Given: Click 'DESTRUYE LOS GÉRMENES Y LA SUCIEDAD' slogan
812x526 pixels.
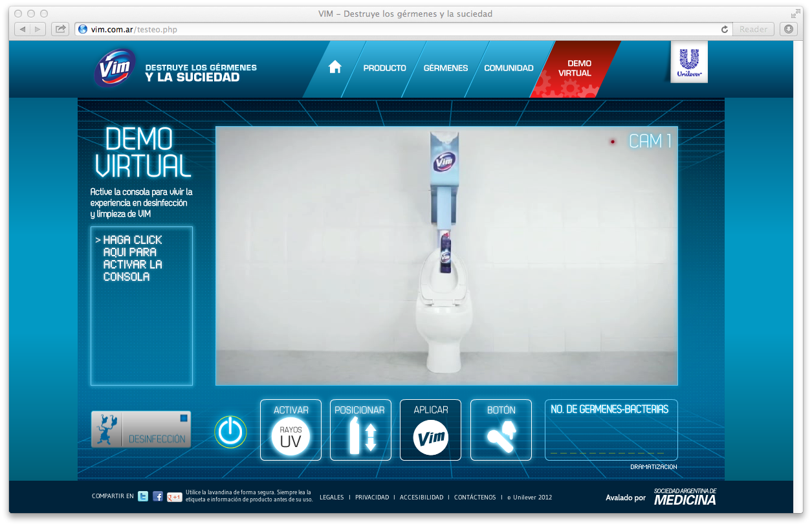Looking at the screenshot, I should 201,72.
